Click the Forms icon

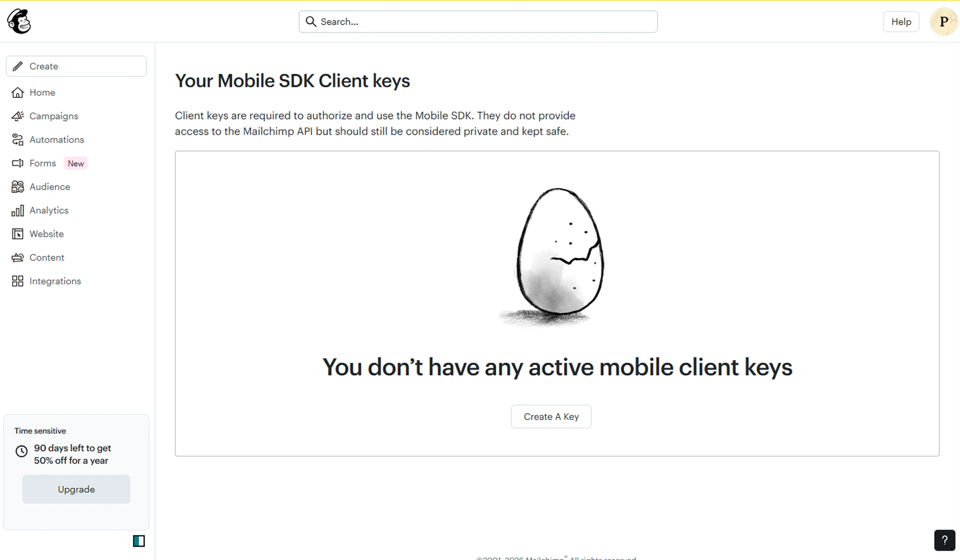(18, 163)
